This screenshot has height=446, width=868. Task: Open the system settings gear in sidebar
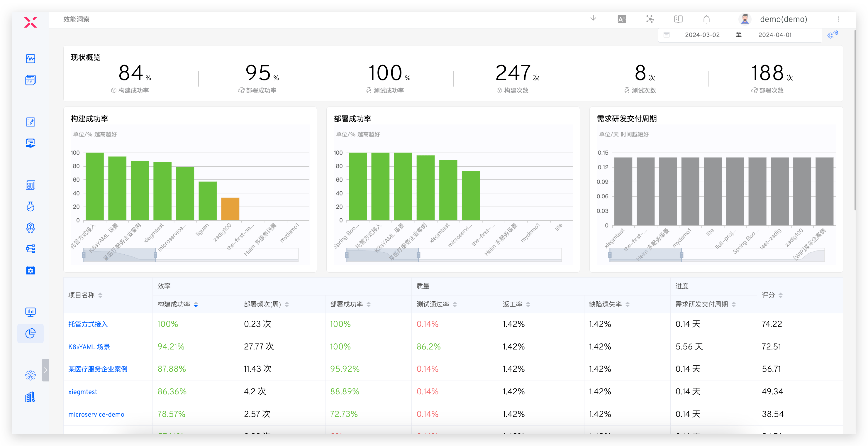pyautogui.click(x=30, y=375)
